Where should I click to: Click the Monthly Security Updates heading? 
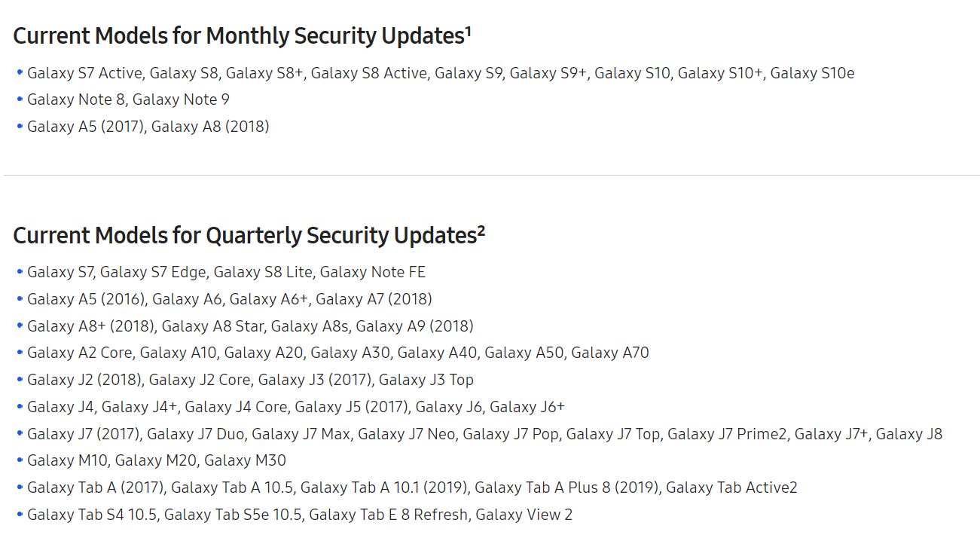[242, 36]
